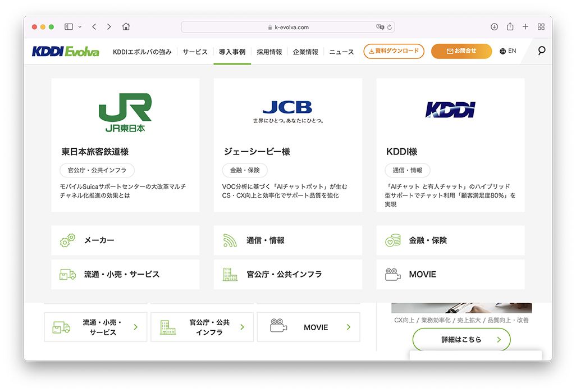Screen dimensions: 576x392
Task: Click the building icon in dropdown menu
Action: 230,274
